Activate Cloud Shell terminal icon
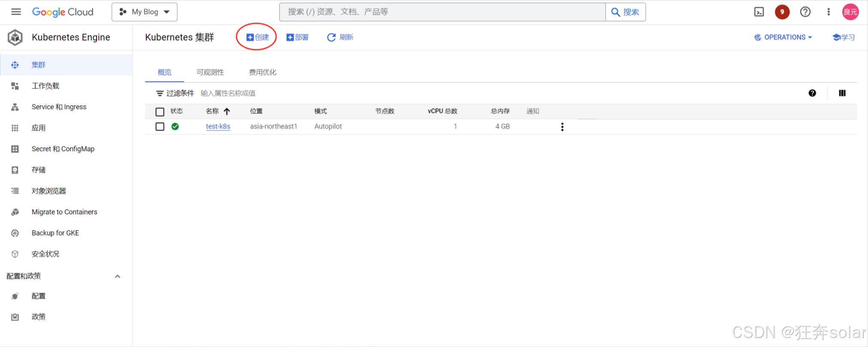 click(759, 12)
